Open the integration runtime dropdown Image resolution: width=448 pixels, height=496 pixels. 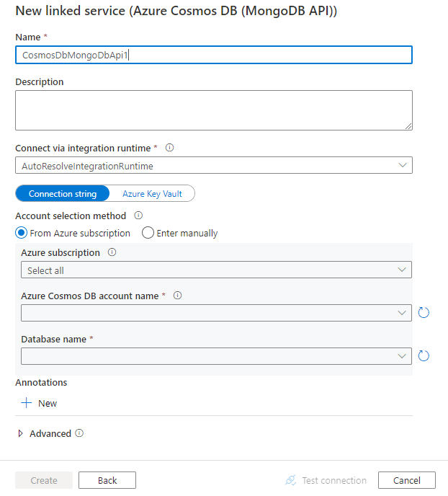point(213,166)
